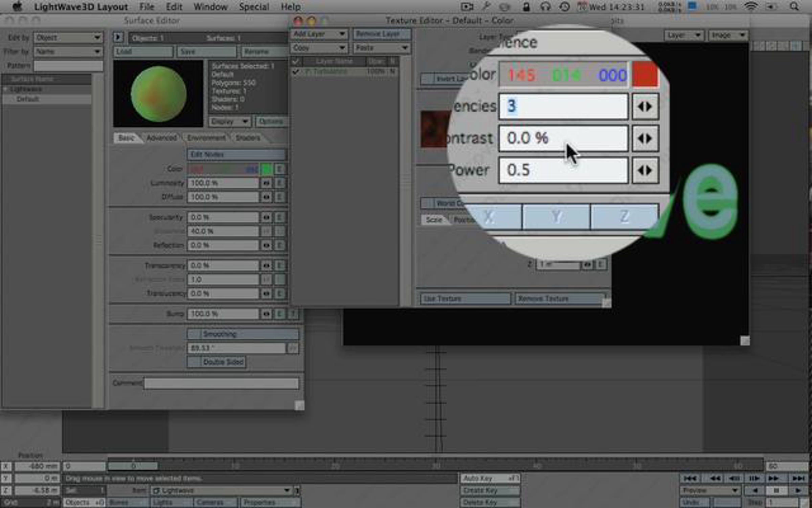Expand the Edit by Object dropdown

68,38
